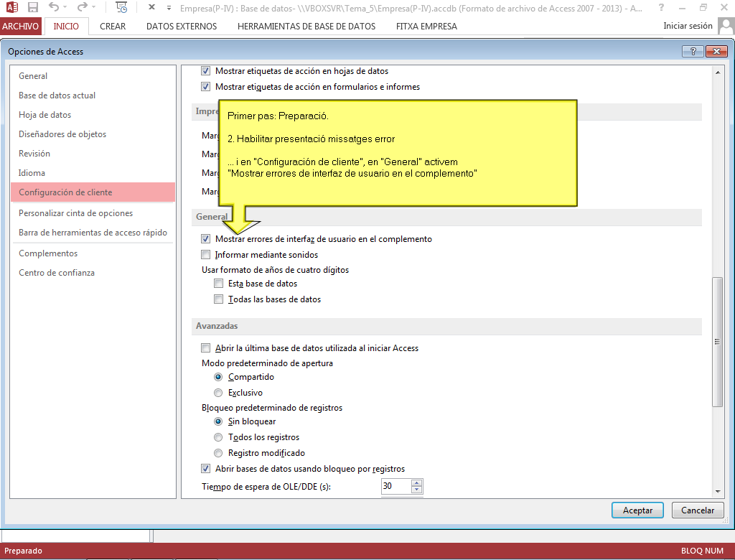Click the user avatar icon beside Iniciar sesión
Image resolution: width=735 pixels, height=560 pixels.
(x=726, y=27)
